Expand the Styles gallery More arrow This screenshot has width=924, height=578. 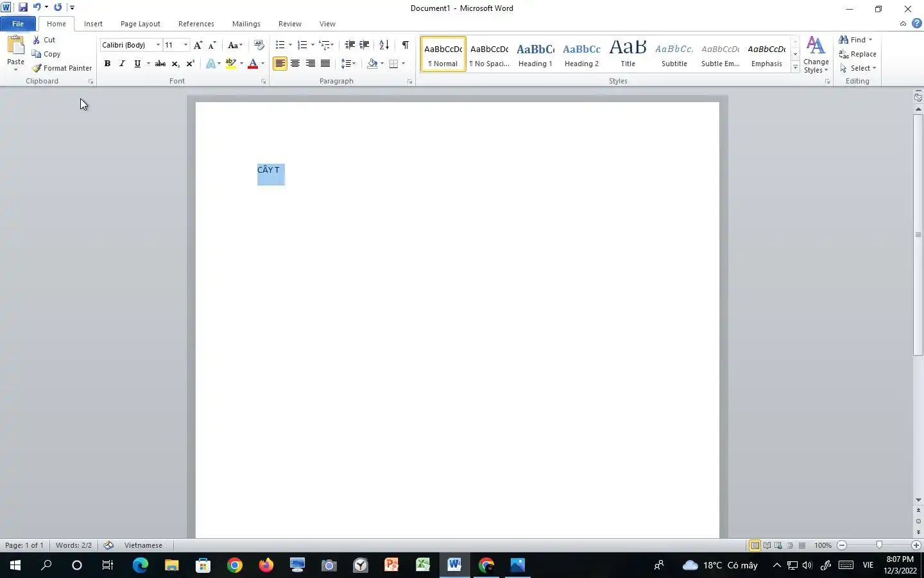click(795, 67)
